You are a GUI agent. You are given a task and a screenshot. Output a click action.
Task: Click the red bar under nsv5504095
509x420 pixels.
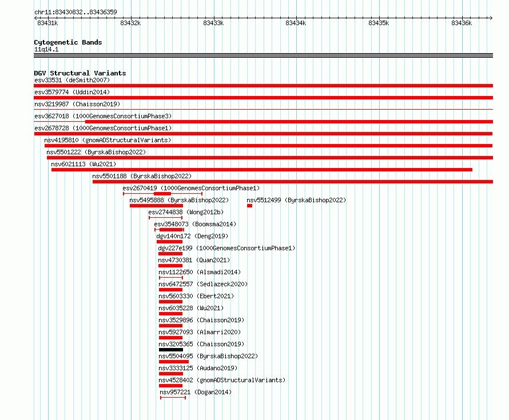(x=174, y=362)
